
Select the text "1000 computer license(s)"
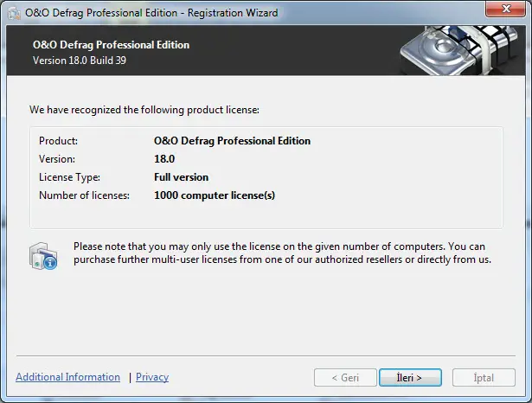click(215, 195)
